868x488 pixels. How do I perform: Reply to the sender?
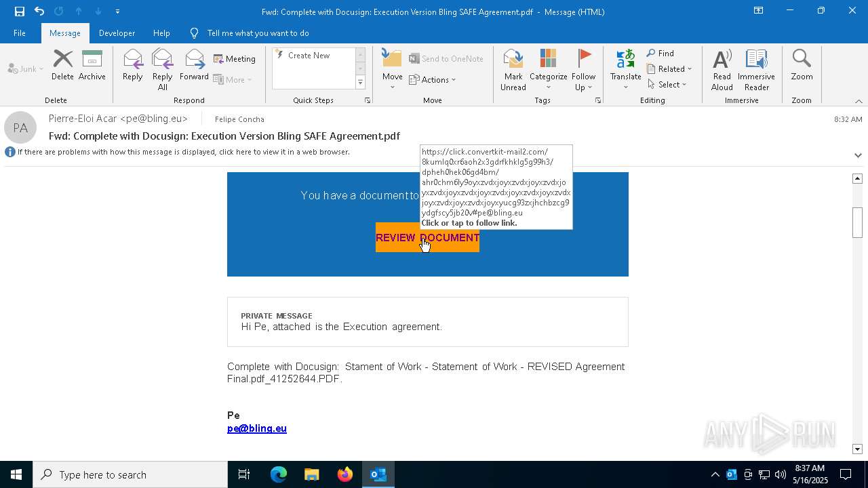click(133, 66)
